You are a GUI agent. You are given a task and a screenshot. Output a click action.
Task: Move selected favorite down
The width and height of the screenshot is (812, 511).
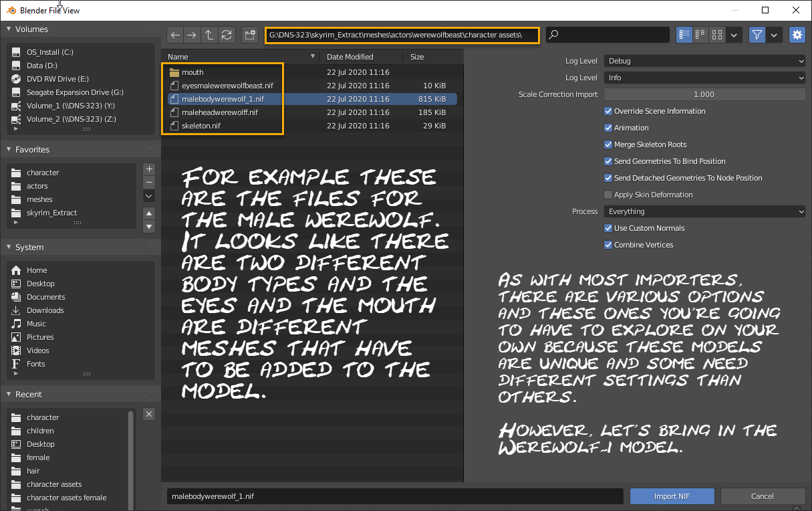(x=149, y=227)
